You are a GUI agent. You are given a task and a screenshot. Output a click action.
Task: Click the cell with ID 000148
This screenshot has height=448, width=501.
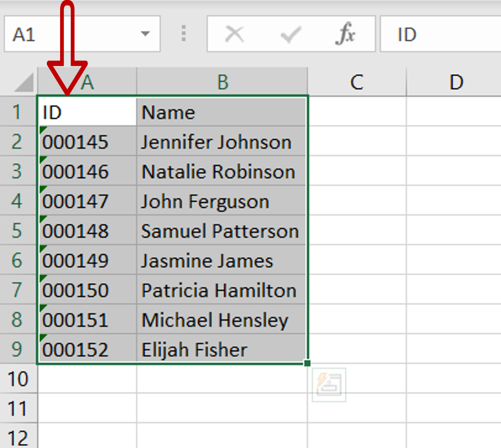[87, 231]
